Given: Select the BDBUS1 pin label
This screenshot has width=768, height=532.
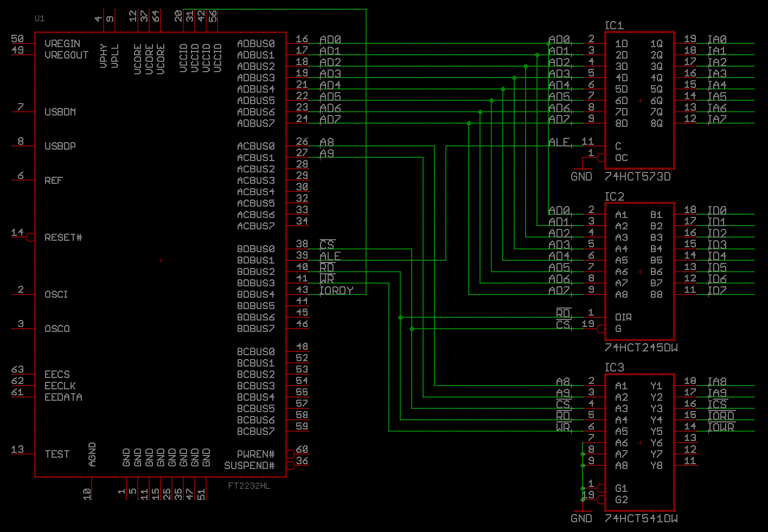Looking at the screenshot, I should pos(256,260).
